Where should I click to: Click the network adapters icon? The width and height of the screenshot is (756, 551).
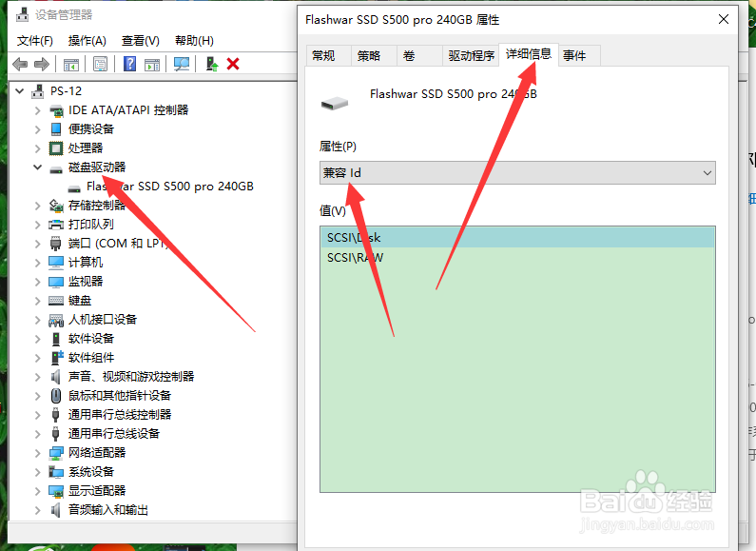click(56, 453)
